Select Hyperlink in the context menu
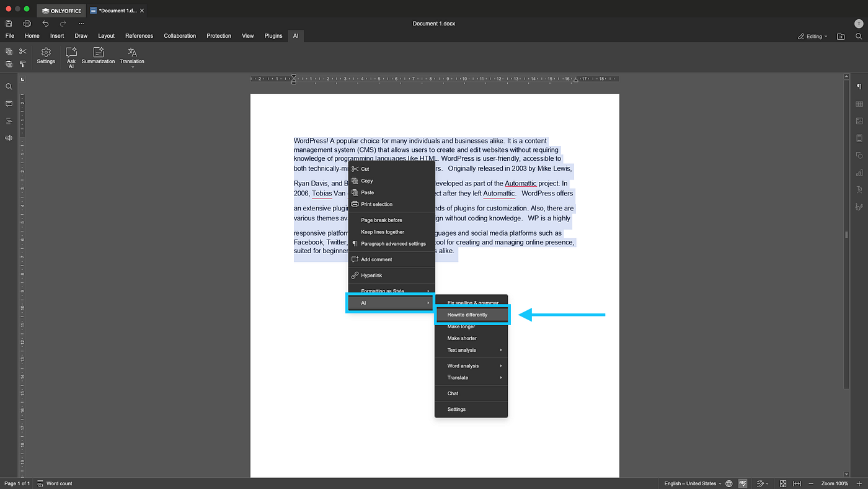868x489 pixels. (391, 276)
